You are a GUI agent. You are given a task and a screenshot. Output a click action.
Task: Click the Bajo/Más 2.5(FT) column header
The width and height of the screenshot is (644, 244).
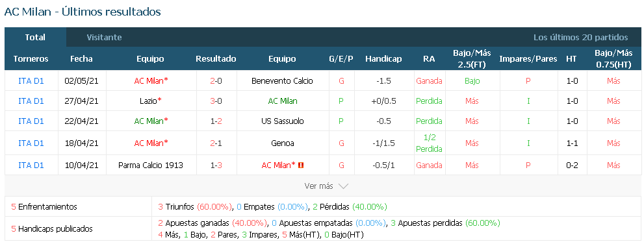click(472, 58)
